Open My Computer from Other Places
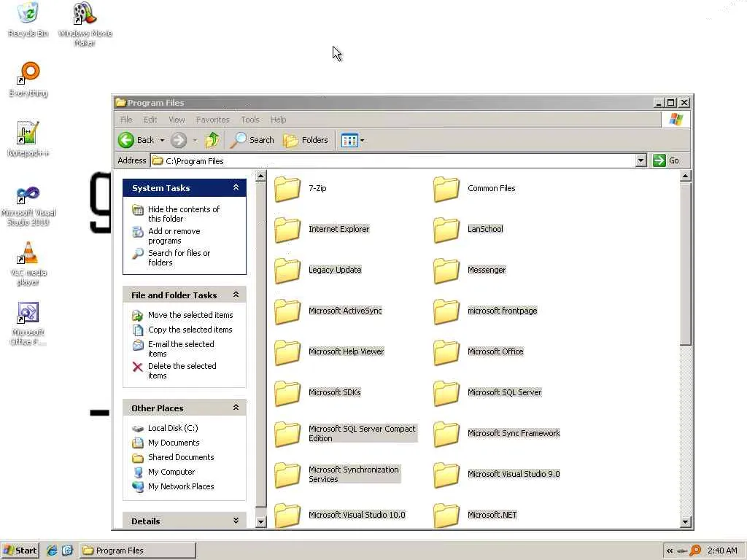747x560 pixels. pyautogui.click(x=171, y=472)
